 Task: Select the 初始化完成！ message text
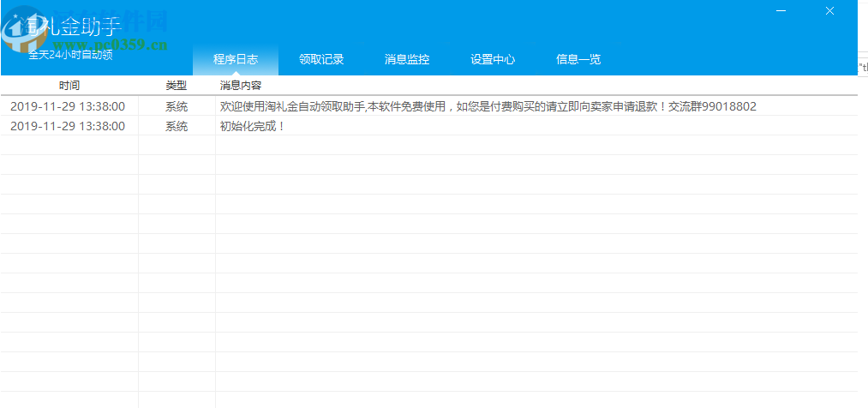coord(252,126)
